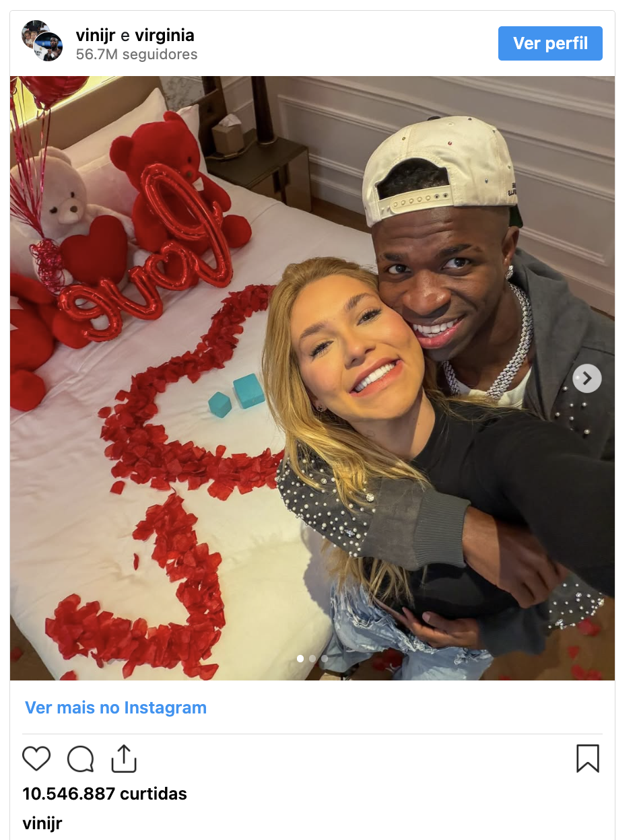Jump to the third carousel dot
Viewport: 637px width, 840px height.
coord(325,658)
